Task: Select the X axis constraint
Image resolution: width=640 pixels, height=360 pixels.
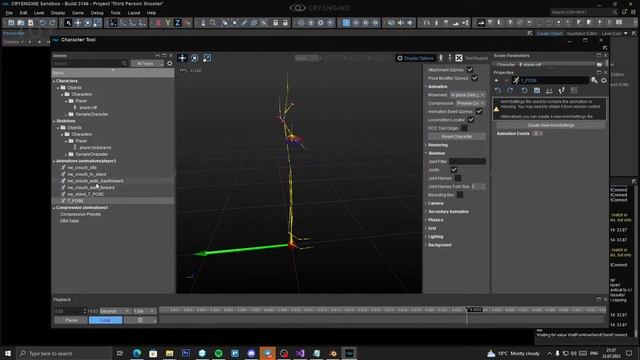Action: (x=158, y=23)
